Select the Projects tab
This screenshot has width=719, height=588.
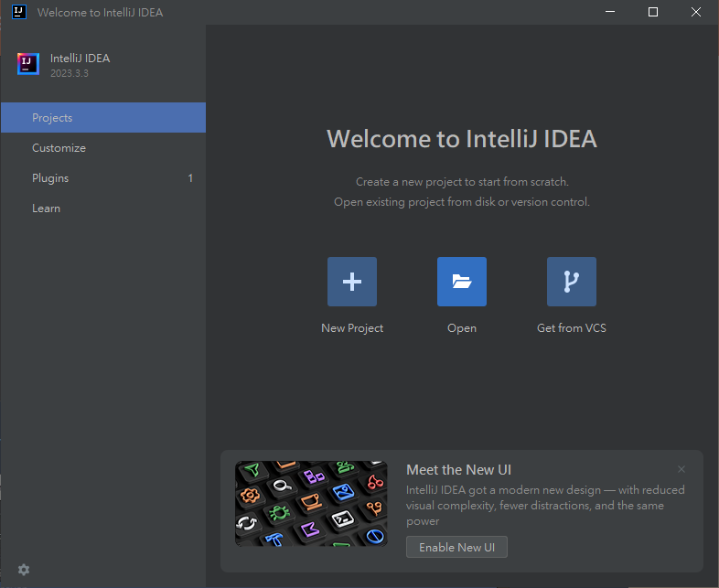pos(103,118)
